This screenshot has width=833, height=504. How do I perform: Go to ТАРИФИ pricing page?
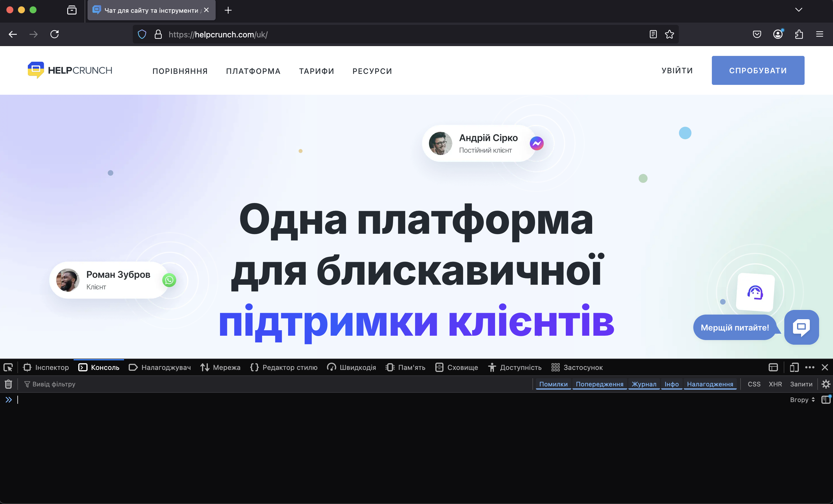[317, 71]
